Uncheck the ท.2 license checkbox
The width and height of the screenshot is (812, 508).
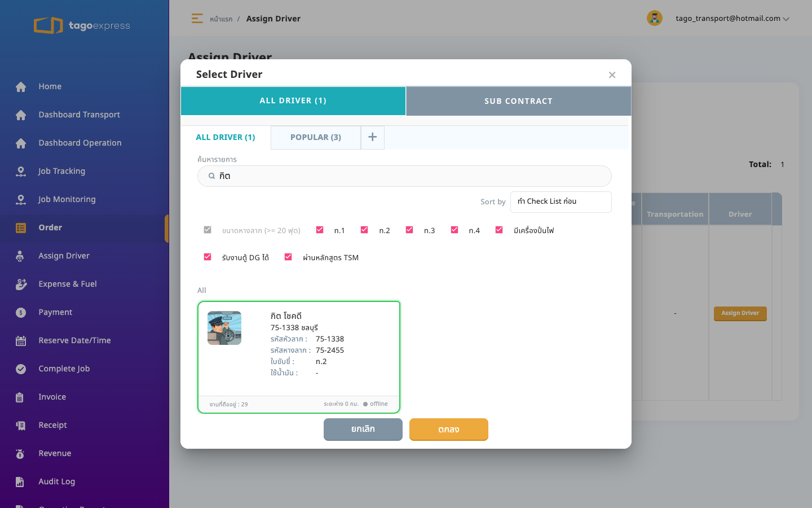(x=364, y=230)
